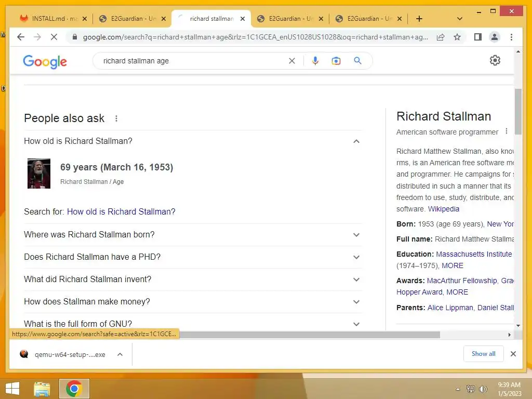532x399 pixels.
Task: Click scroll right arrow on horizontal scrollbar
Action: (x=509, y=335)
